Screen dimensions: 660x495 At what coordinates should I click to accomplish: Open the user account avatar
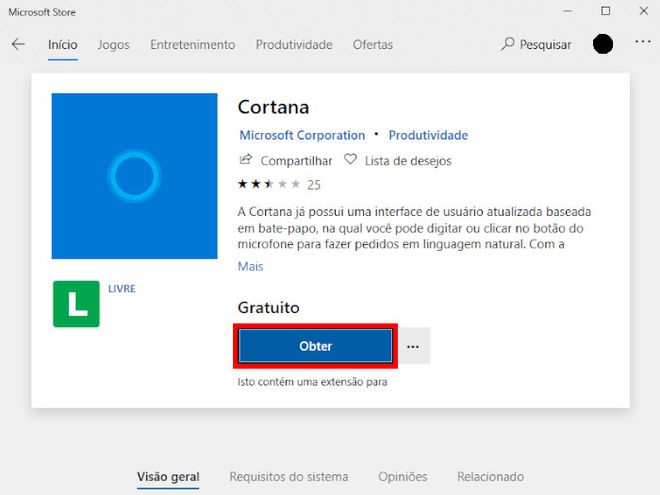(x=603, y=44)
